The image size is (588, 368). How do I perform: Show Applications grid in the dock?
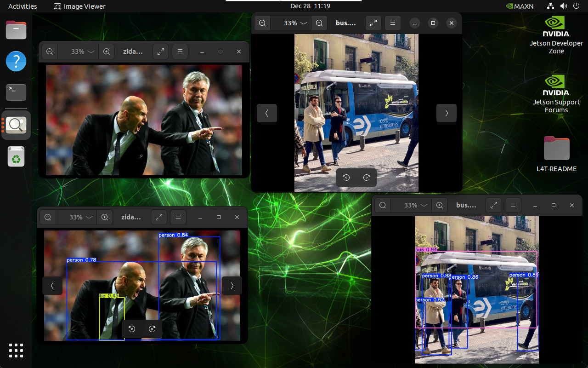coord(16,351)
